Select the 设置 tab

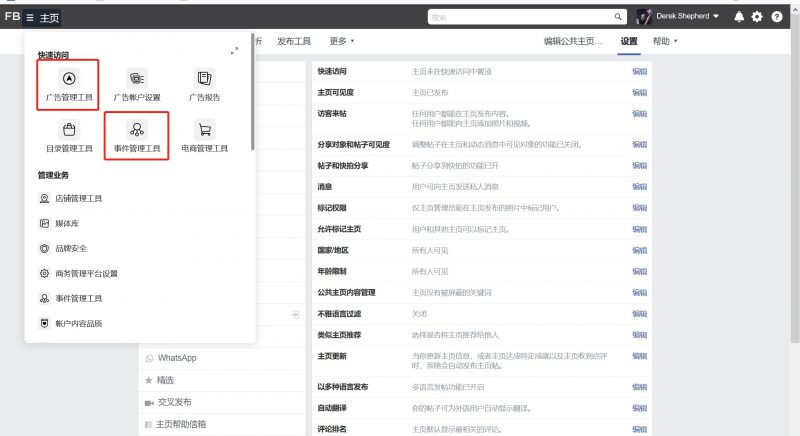click(x=628, y=41)
